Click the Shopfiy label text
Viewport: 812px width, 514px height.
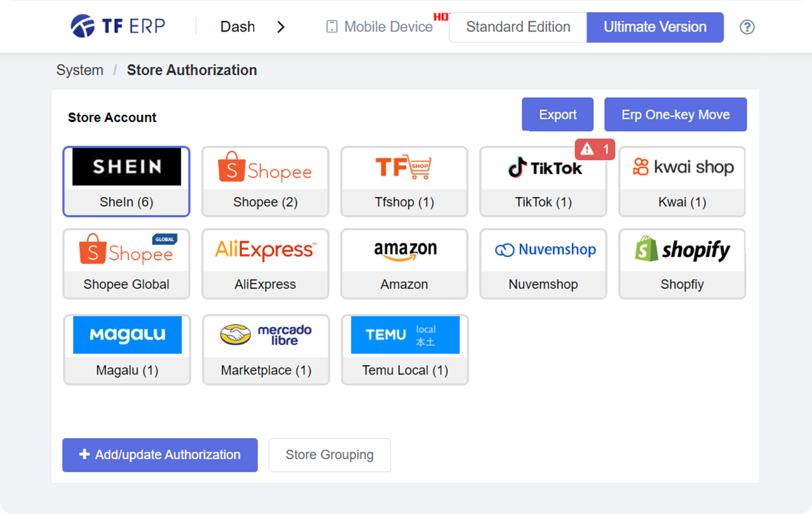pyautogui.click(x=682, y=284)
